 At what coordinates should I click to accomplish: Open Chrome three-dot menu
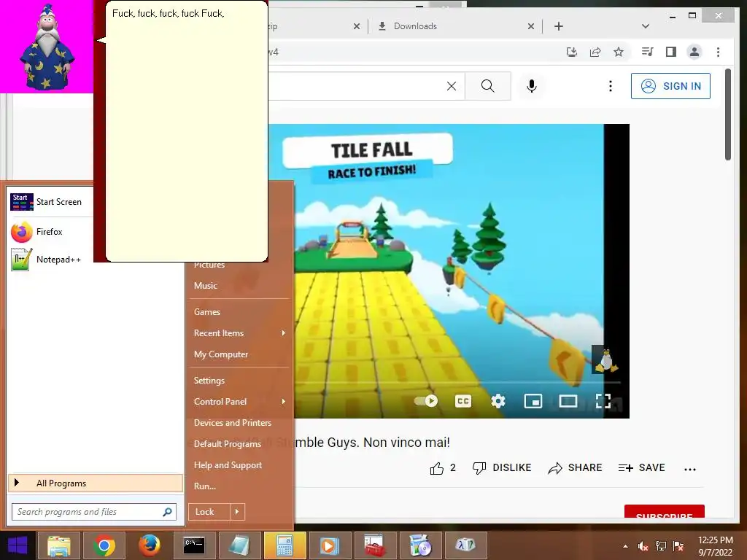719,52
